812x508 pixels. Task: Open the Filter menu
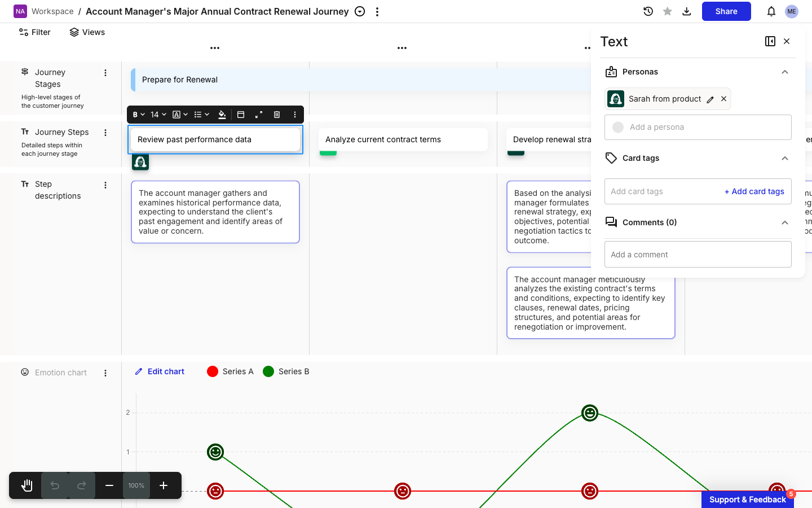pyautogui.click(x=35, y=32)
